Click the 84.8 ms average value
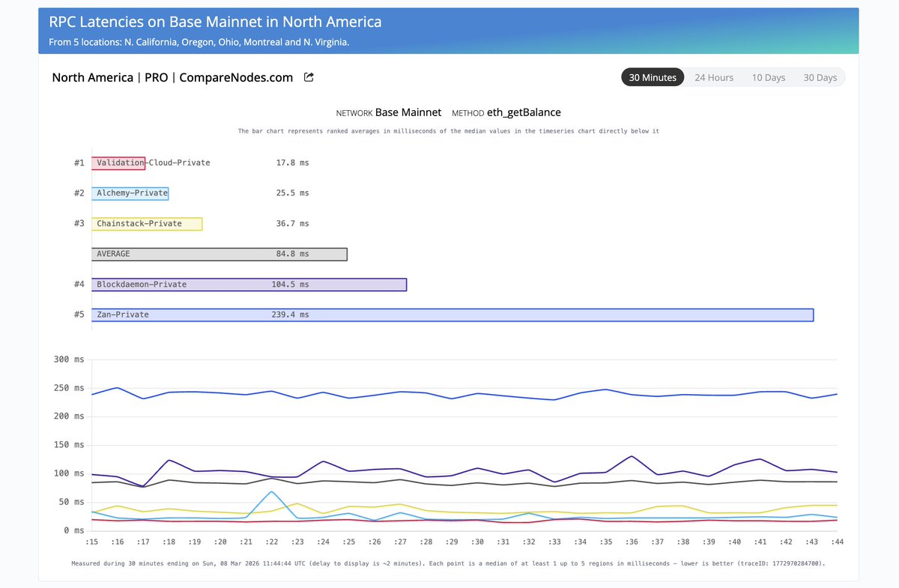 (x=292, y=254)
